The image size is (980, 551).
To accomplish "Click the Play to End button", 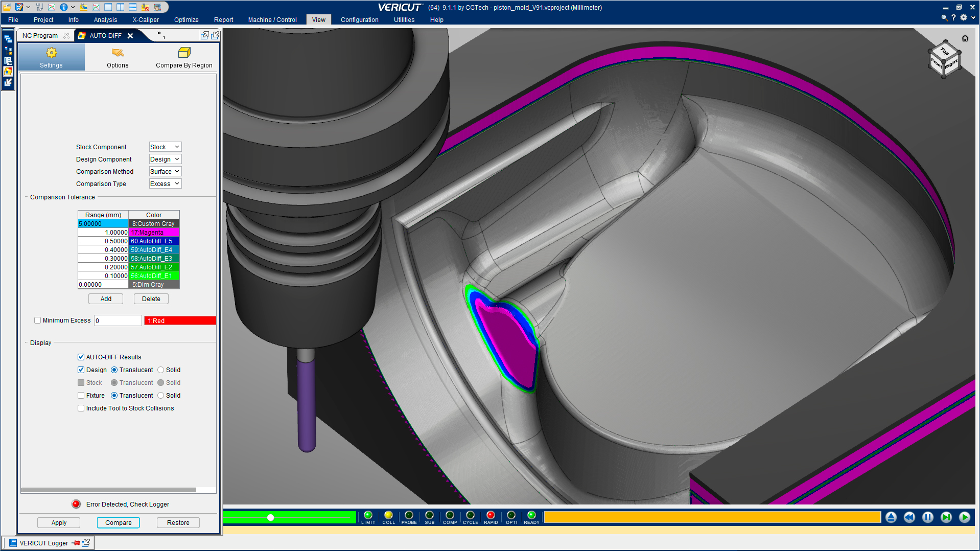I will [x=964, y=517].
